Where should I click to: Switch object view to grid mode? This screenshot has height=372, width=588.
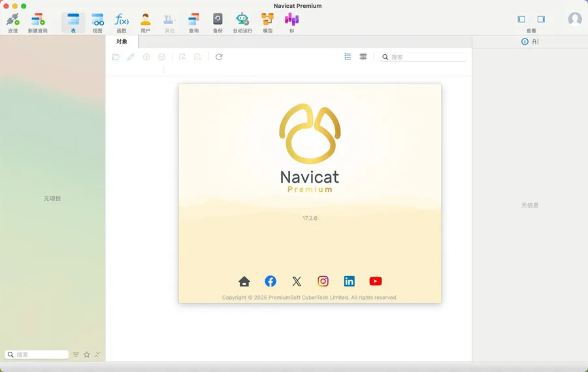(363, 57)
